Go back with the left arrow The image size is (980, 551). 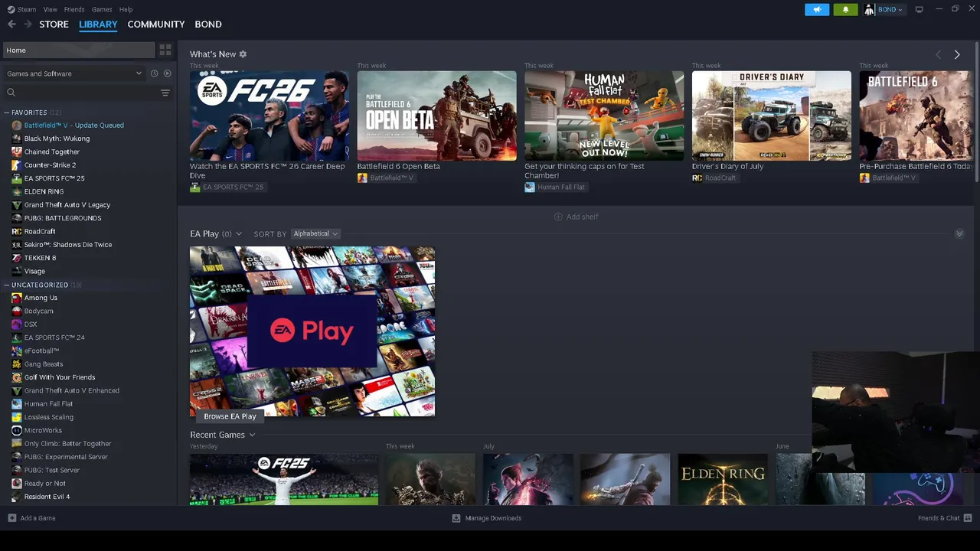[x=11, y=24]
